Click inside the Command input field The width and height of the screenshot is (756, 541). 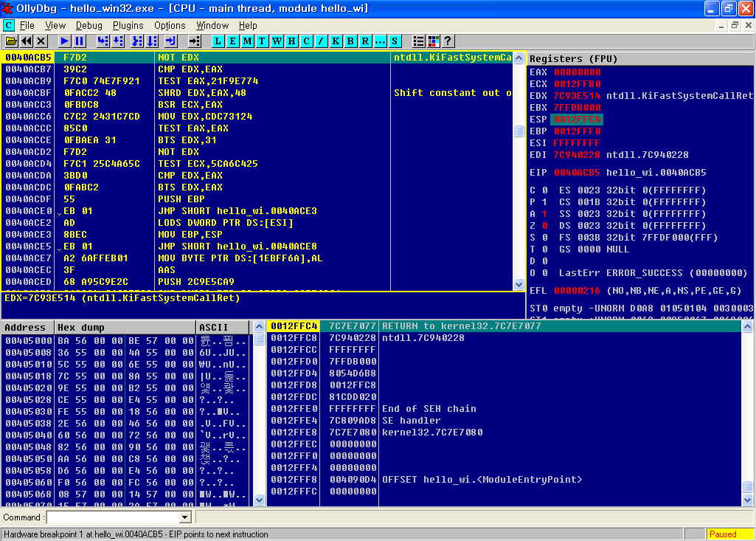click(112, 518)
